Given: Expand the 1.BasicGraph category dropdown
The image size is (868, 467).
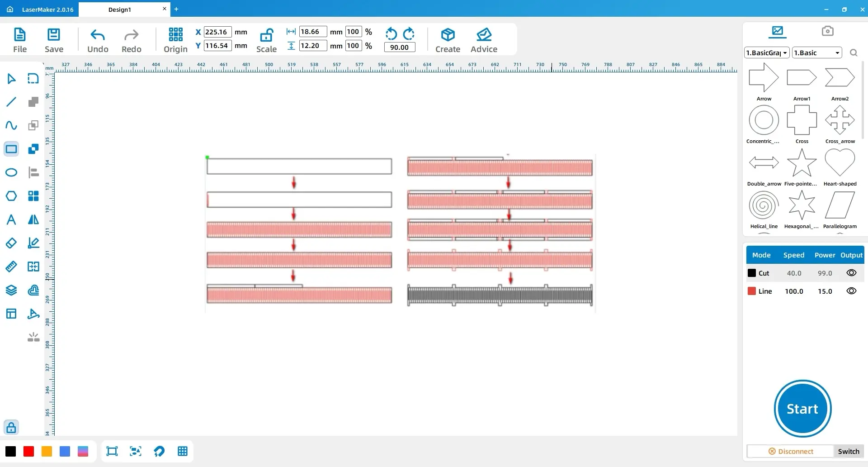Looking at the screenshot, I should [767, 53].
